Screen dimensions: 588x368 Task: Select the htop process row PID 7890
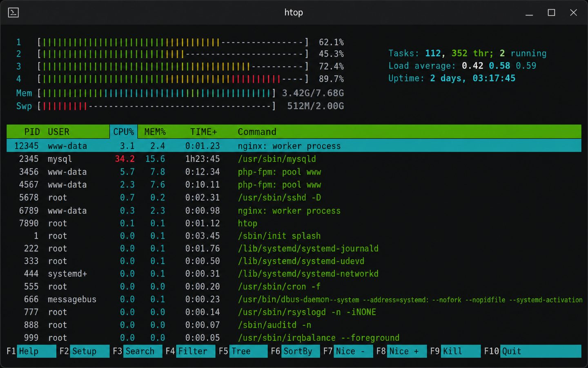tap(294, 223)
